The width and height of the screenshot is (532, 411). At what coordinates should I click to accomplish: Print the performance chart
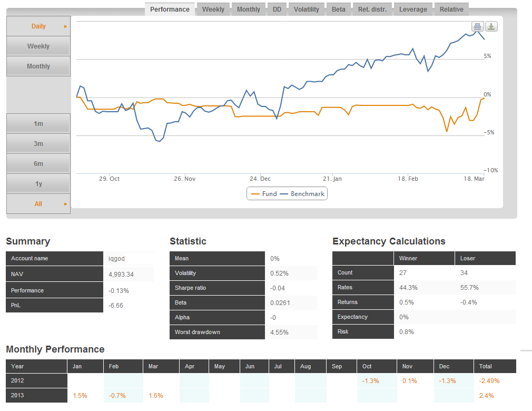(477, 26)
